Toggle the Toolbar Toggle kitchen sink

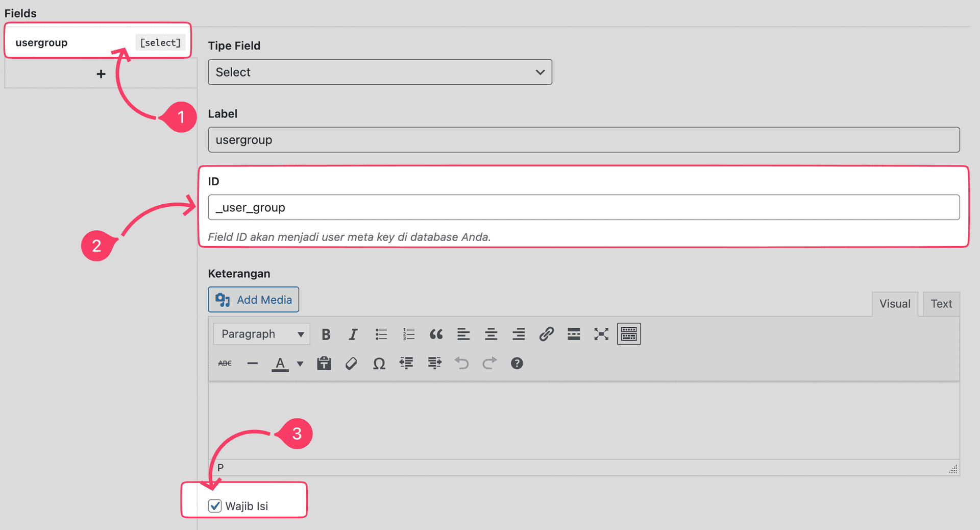(x=628, y=334)
